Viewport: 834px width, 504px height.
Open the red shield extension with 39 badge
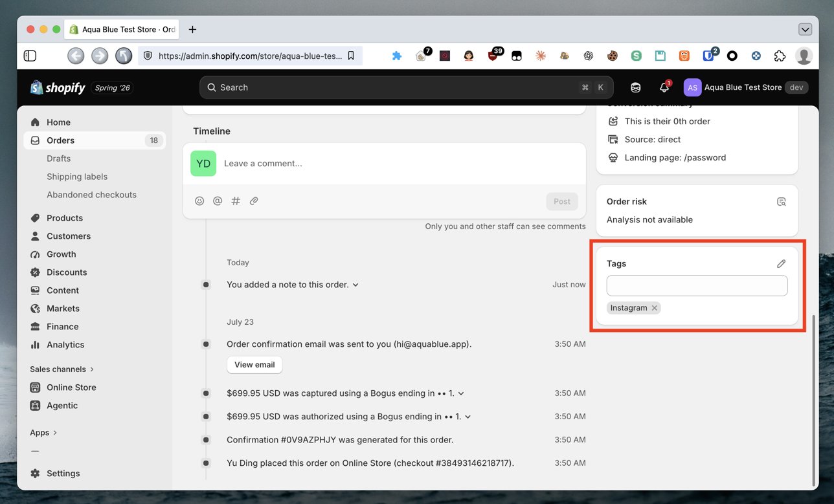click(x=493, y=56)
